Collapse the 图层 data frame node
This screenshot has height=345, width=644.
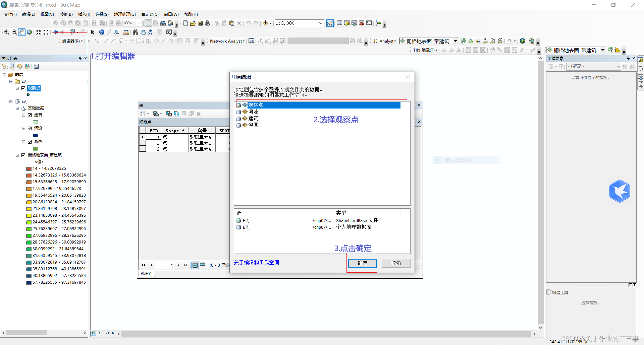point(5,75)
